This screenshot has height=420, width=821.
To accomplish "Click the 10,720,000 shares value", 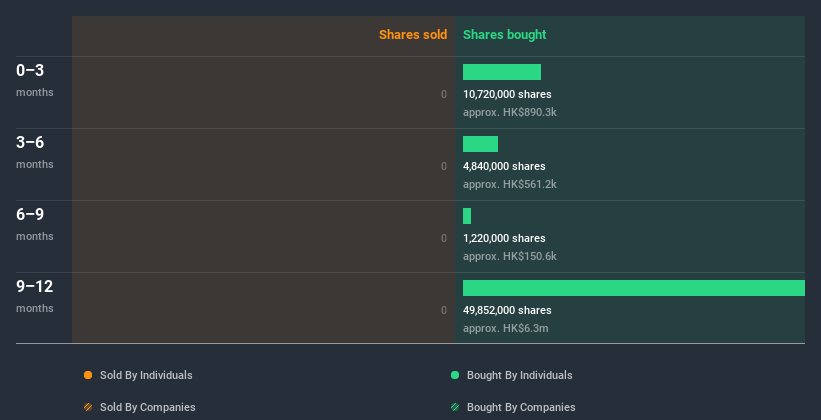I will tap(507, 94).
